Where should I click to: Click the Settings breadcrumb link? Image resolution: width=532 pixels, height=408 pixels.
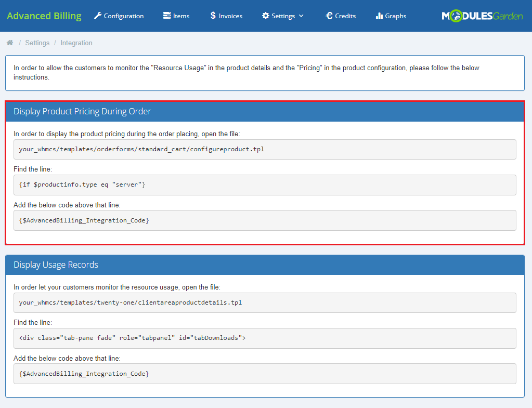[x=37, y=43]
